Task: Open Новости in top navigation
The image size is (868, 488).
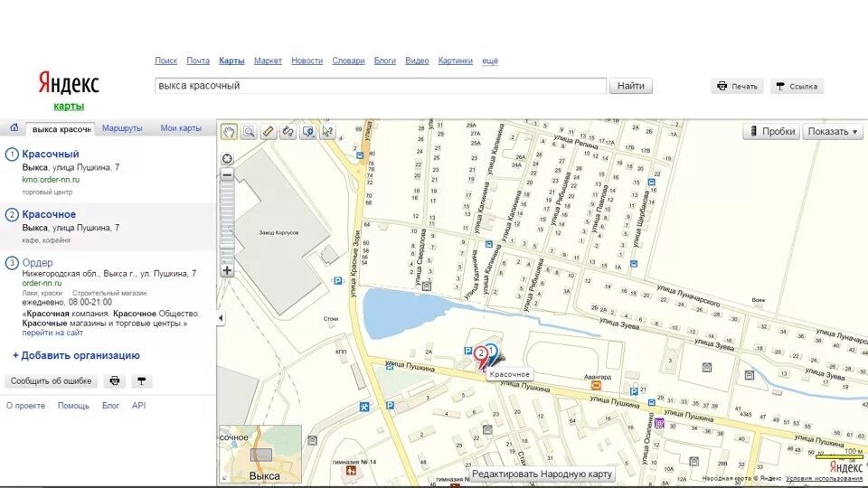Action: pos(307,61)
